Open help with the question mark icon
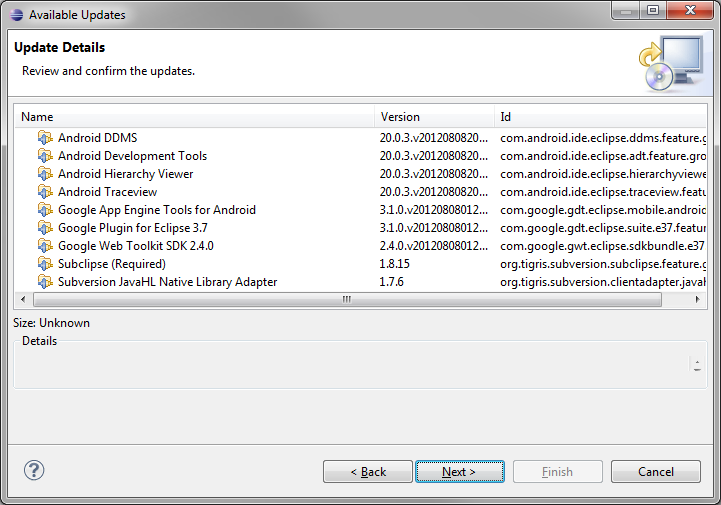 coord(34,471)
